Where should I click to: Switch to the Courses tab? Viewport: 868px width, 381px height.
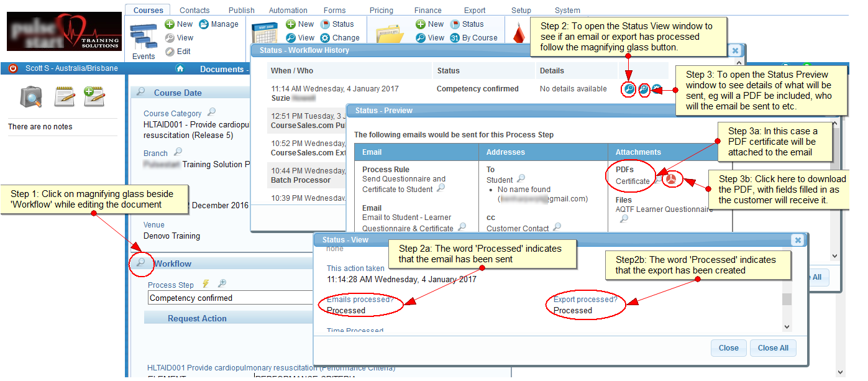148,10
